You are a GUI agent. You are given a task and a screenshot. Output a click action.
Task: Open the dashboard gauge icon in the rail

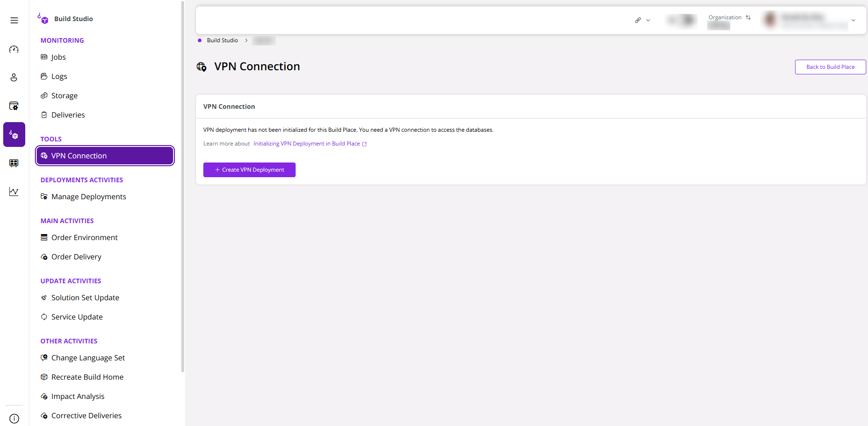coord(14,49)
